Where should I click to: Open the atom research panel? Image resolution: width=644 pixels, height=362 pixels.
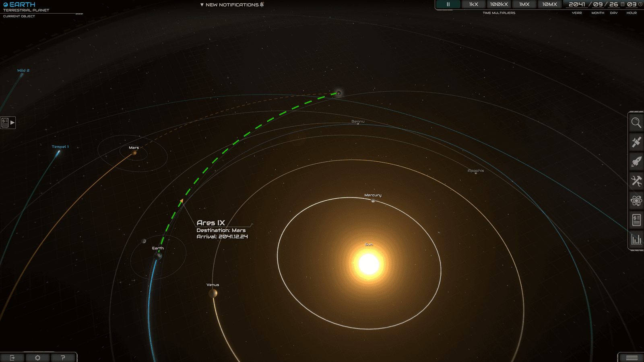[636, 201]
